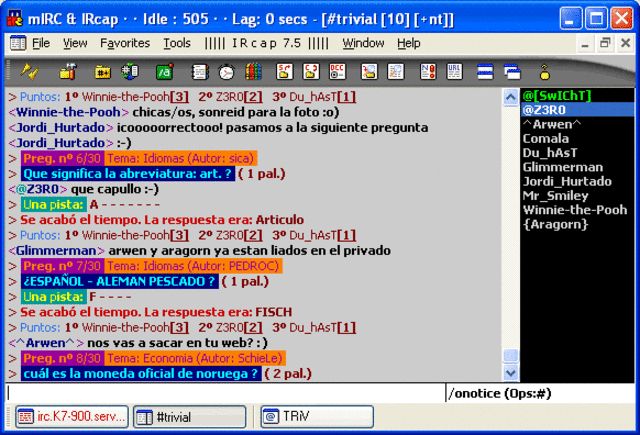Open the Tools menu
Screen dimensions: 640x435
tap(177, 43)
